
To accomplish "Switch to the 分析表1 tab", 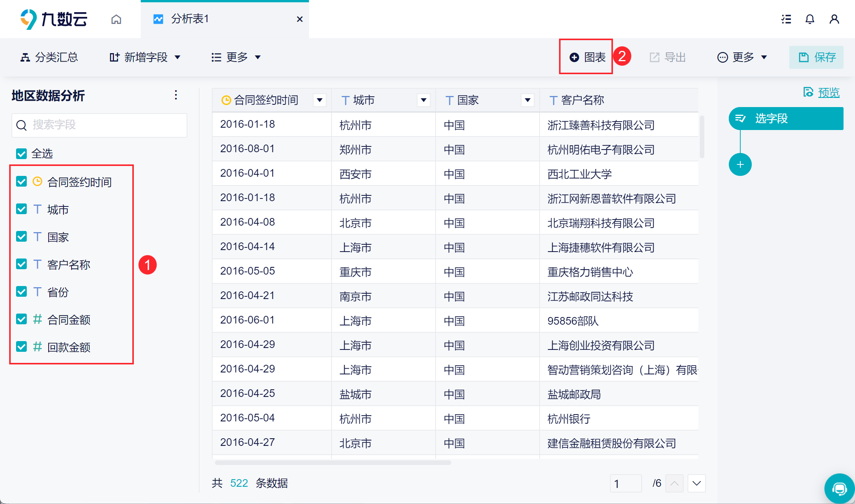I will coord(190,19).
